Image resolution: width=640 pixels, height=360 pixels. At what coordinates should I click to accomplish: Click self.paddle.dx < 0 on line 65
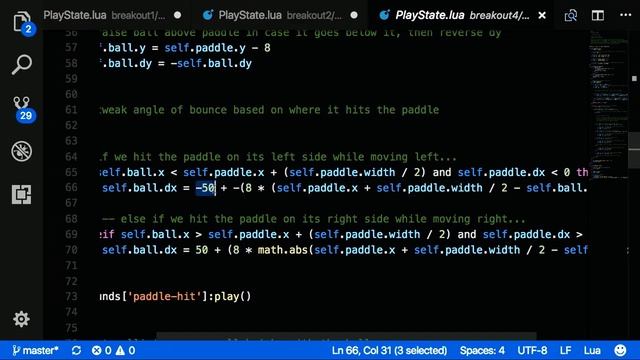click(513, 172)
